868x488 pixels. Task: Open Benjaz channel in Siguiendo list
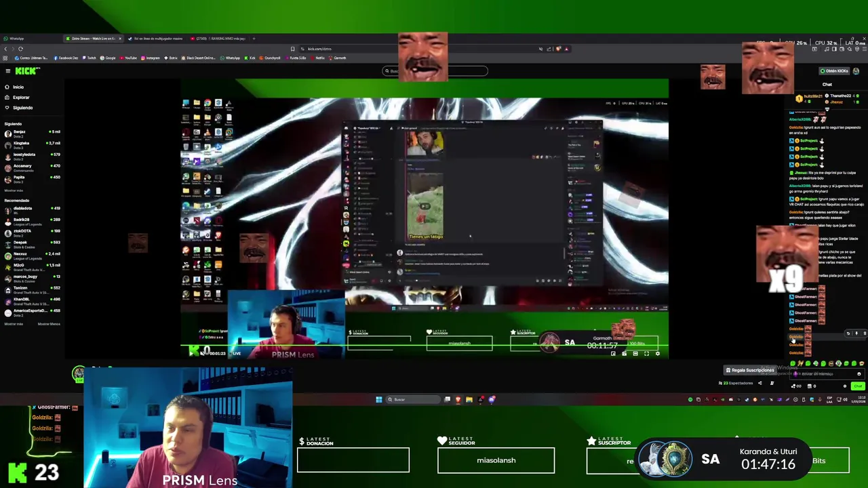tap(32, 133)
